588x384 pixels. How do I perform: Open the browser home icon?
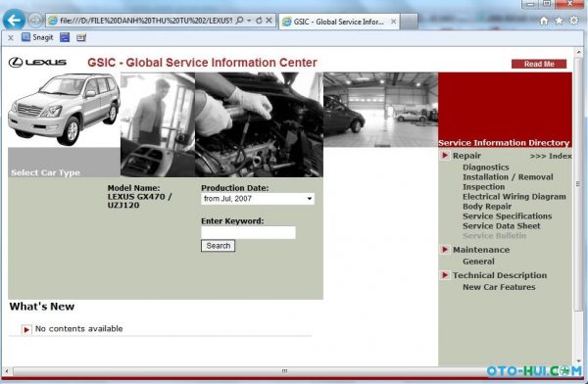point(544,21)
